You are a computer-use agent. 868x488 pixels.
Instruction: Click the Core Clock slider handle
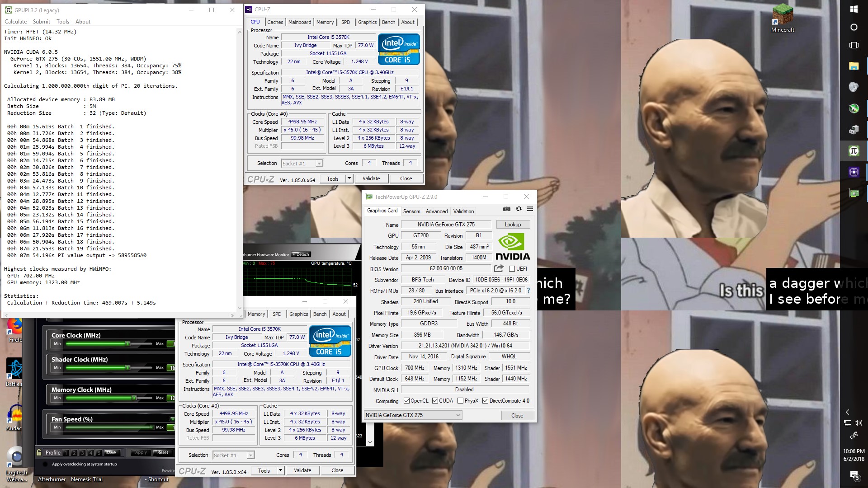[128, 344]
